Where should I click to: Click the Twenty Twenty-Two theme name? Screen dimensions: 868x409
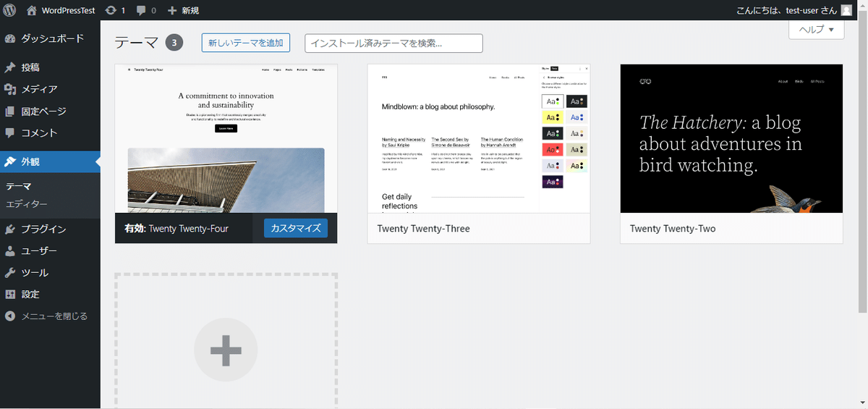tap(673, 229)
